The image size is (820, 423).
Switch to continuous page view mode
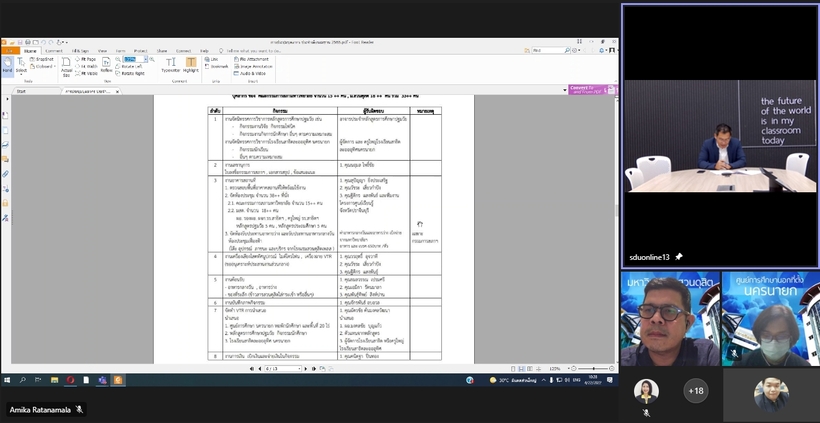pyautogui.click(x=521, y=369)
